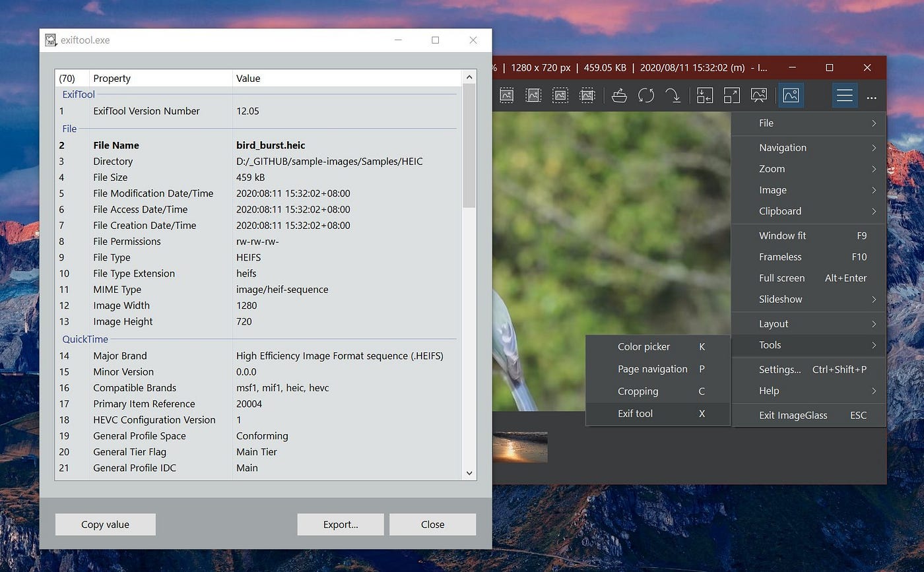Image resolution: width=924 pixels, height=572 pixels.
Task: Toggle the highlighted thumbnail panel toolbar icon
Action: (x=791, y=96)
